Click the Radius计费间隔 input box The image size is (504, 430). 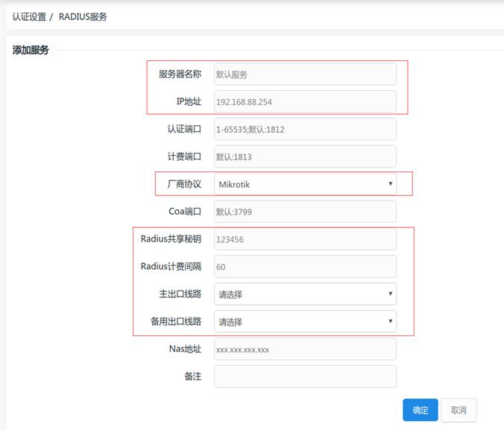(x=305, y=267)
